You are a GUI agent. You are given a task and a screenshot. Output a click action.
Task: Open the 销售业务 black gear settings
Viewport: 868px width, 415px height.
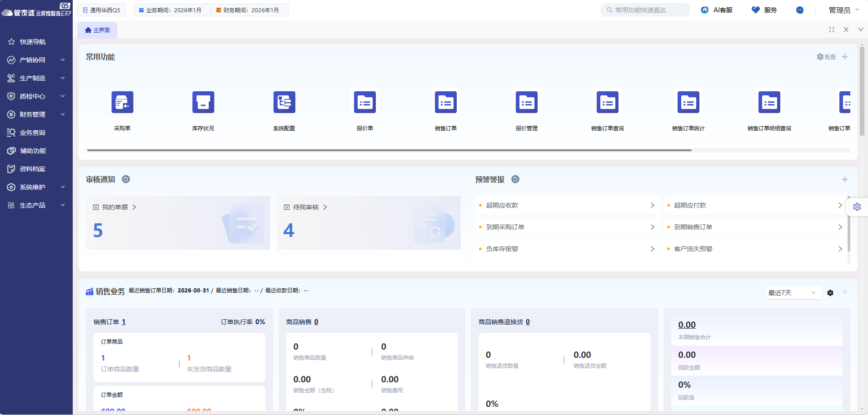tap(830, 293)
